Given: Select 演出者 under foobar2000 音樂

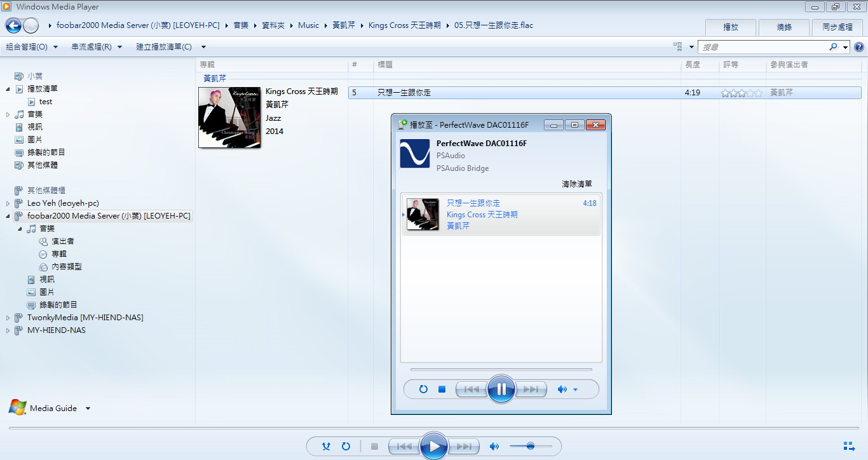Looking at the screenshot, I should coord(62,241).
